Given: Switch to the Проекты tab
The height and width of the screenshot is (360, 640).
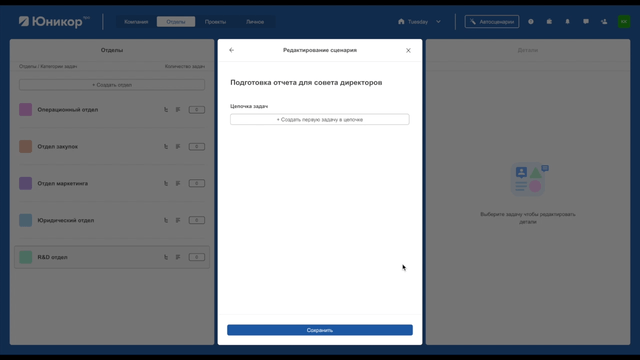Looking at the screenshot, I should point(215,22).
